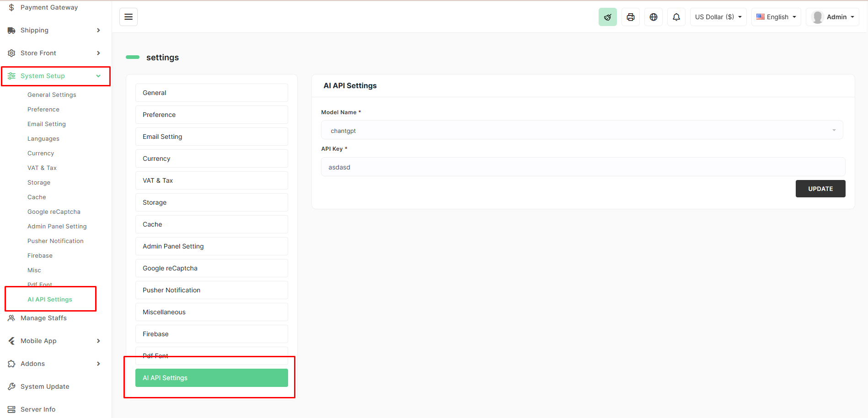Click the hamburger menu toggle icon
The image size is (868, 418).
[x=129, y=17]
